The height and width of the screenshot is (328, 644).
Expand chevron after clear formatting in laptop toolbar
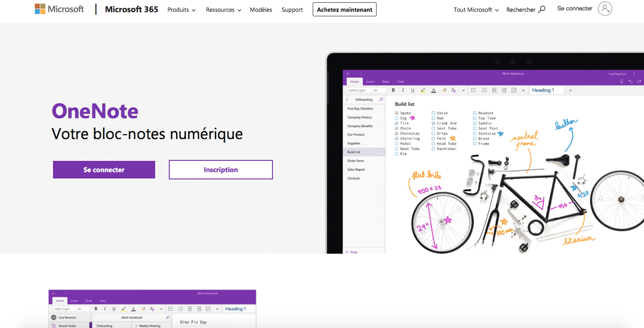click(463, 91)
